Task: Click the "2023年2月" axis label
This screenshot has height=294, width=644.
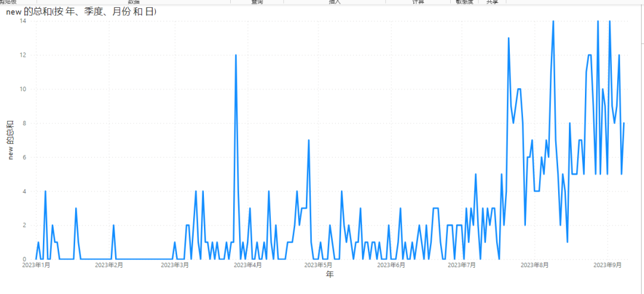Action: pos(109,265)
